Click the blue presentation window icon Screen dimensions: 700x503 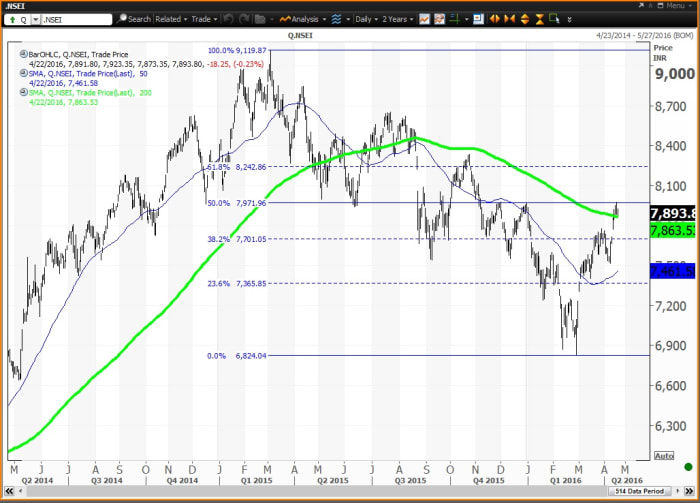pyautogui.click(x=478, y=19)
